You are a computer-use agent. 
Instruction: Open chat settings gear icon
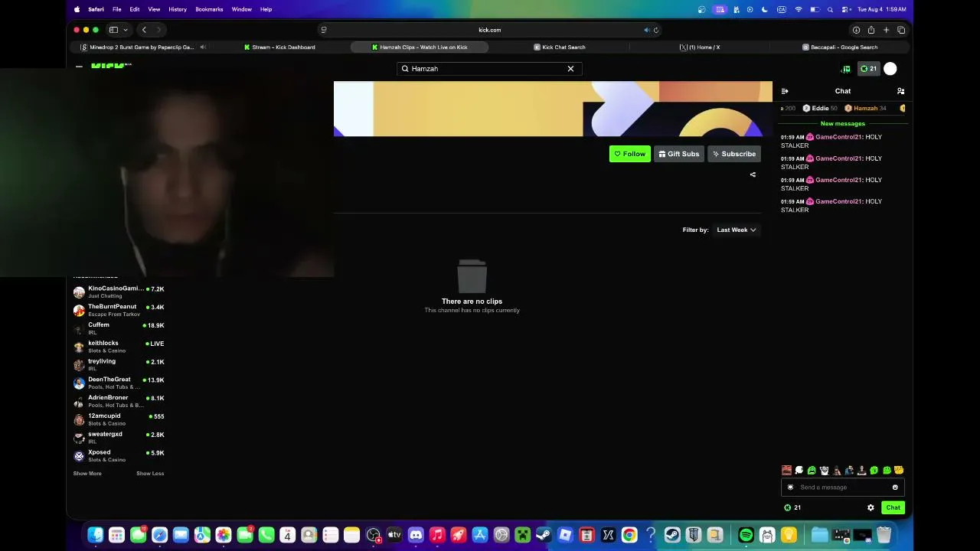click(x=871, y=507)
